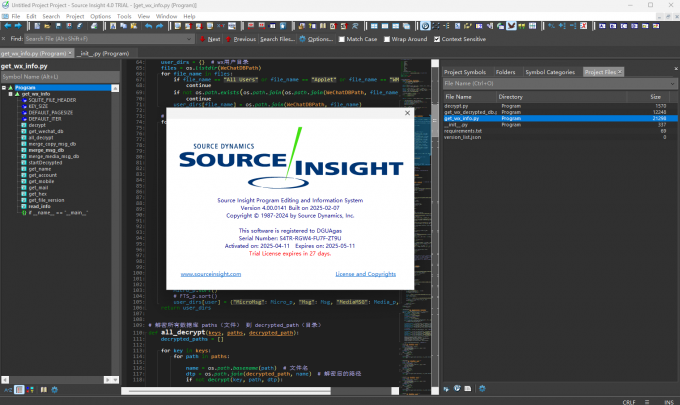This screenshot has width=680, height=405.
Task: Open the www.sourceinsight.com link
Action: [x=211, y=274]
